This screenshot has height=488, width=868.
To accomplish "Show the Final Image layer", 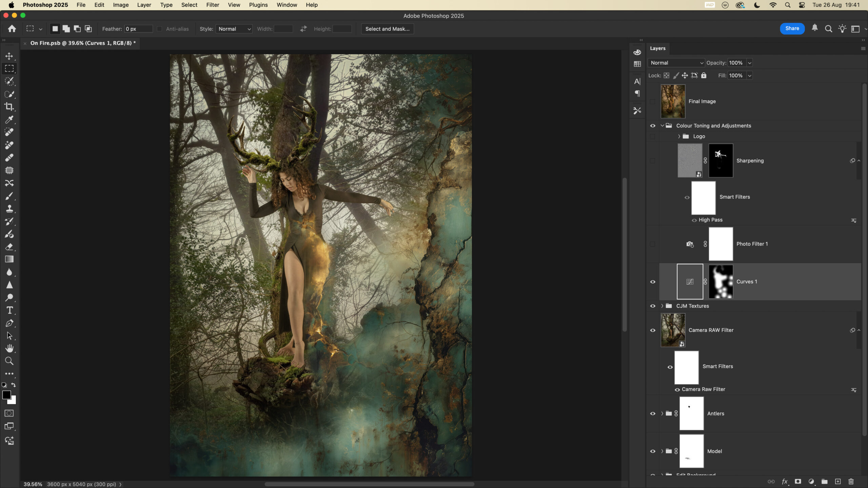I will pyautogui.click(x=653, y=101).
